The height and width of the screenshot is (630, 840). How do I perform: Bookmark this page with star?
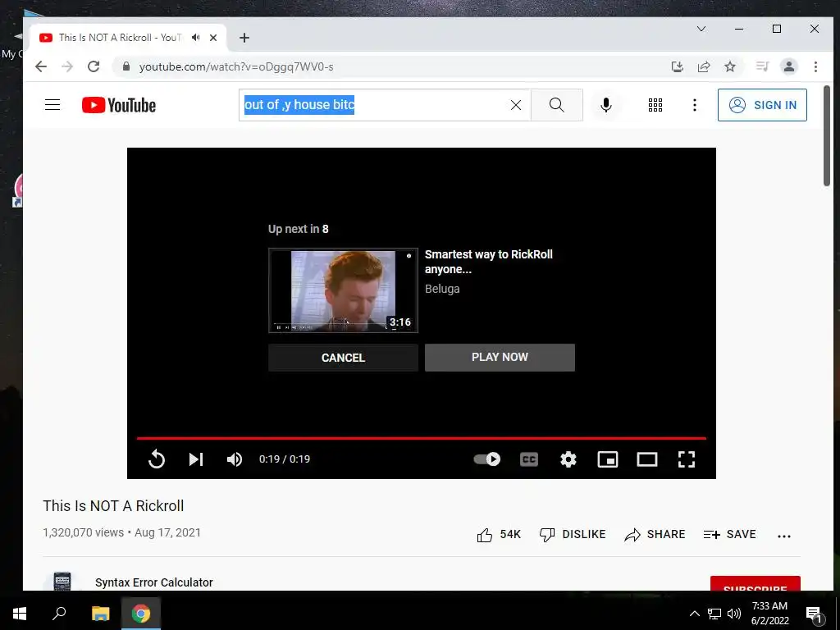tap(729, 66)
